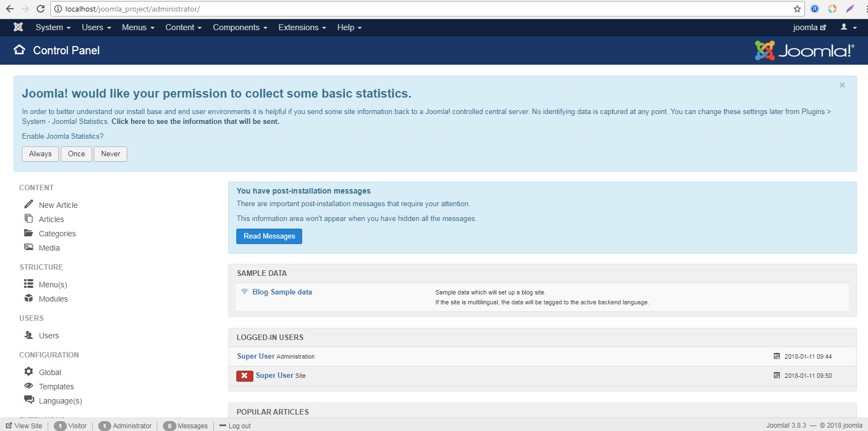Screen dimensions: 868x431
Task: Click the Menu(s) list icon
Action: (29, 283)
